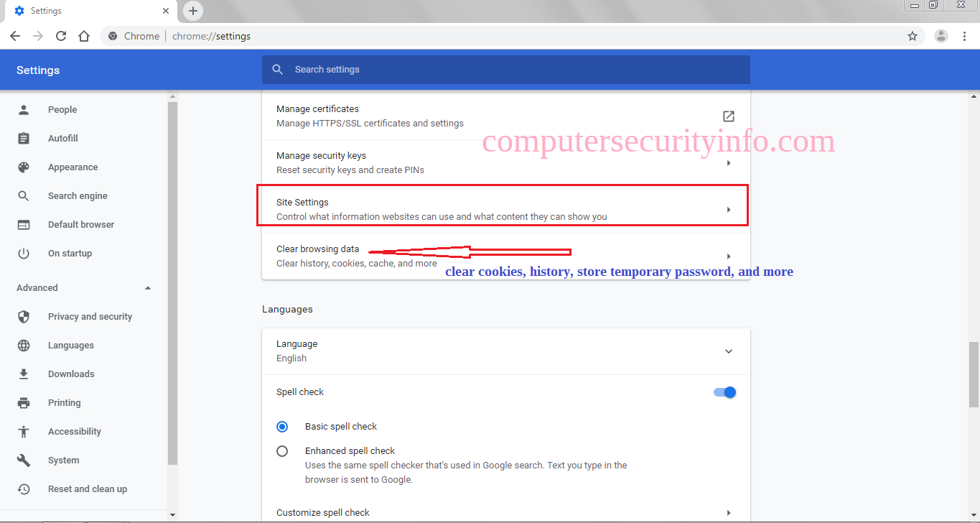This screenshot has height=523, width=980.
Task: Click the Accessibility person icon
Action: pos(24,432)
